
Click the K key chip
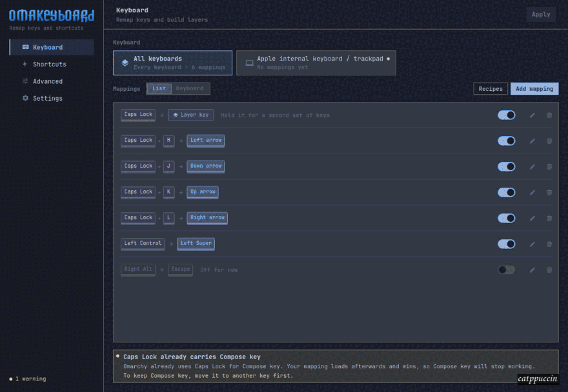click(168, 192)
